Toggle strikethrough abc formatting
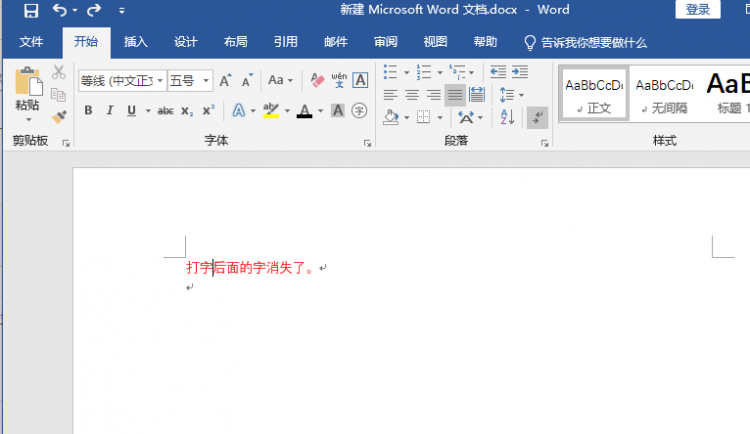This screenshot has width=750, height=434. (165, 111)
